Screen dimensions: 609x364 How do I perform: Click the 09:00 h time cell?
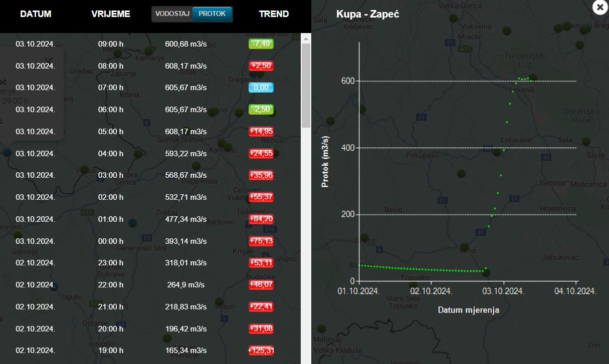point(111,44)
